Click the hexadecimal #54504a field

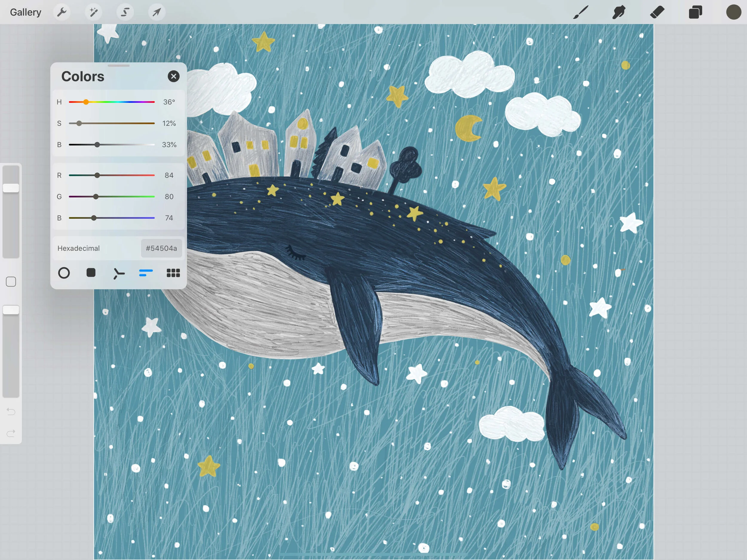click(161, 248)
